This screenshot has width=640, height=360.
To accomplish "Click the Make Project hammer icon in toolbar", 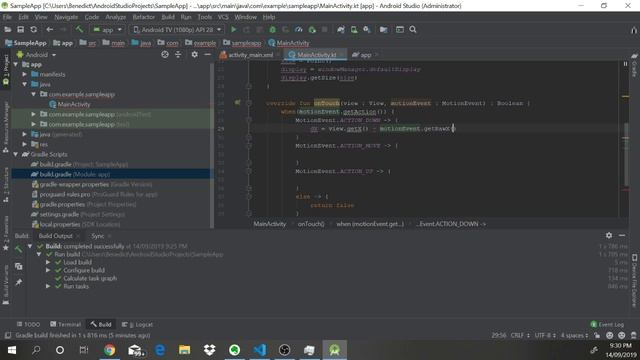I will (79, 29).
